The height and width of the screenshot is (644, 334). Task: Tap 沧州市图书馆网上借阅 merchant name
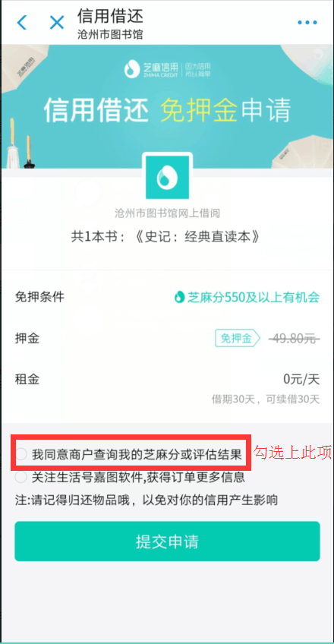point(168,213)
